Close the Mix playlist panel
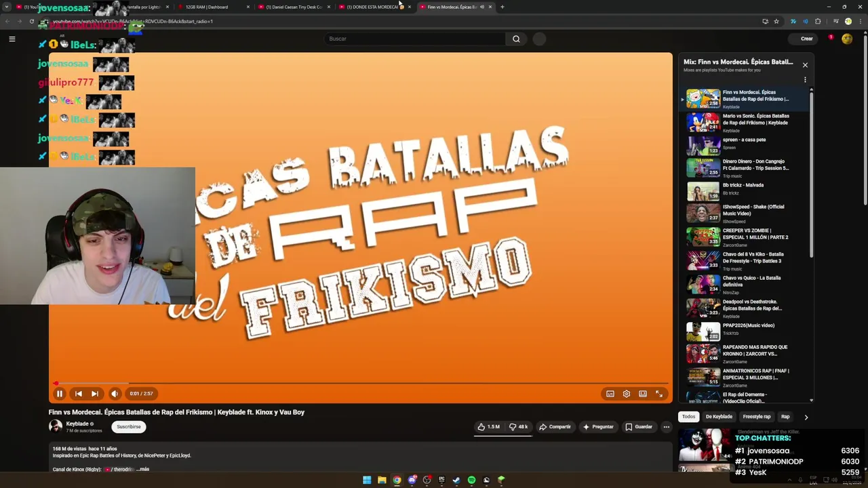Viewport: 868px width, 488px height. (805, 65)
